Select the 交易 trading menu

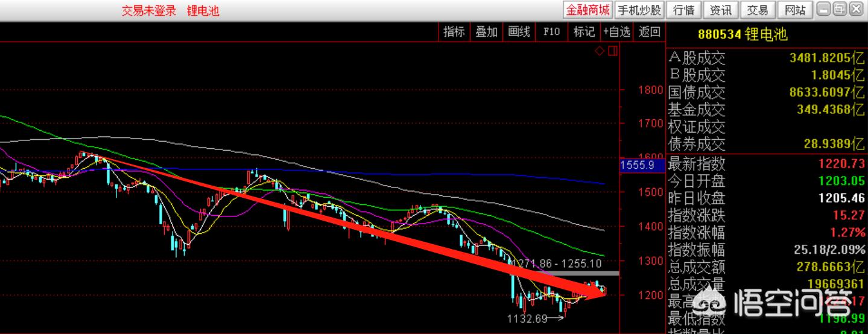pos(757,10)
